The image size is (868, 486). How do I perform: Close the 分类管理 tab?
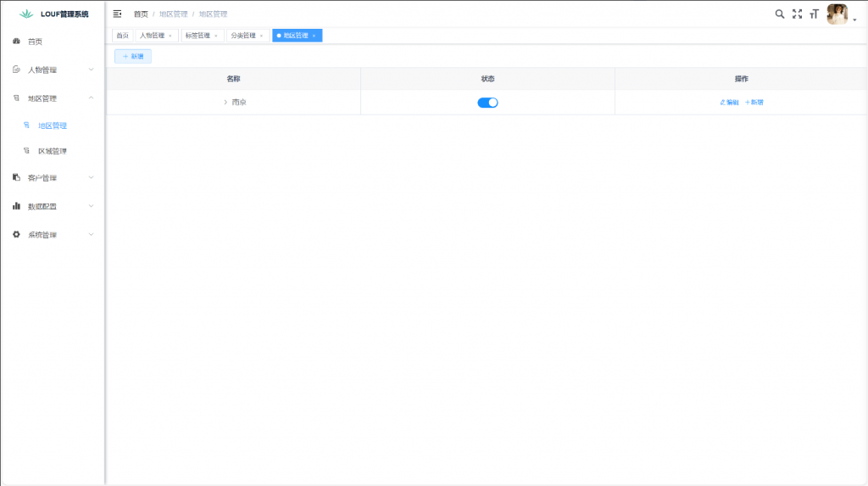[x=261, y=36]
